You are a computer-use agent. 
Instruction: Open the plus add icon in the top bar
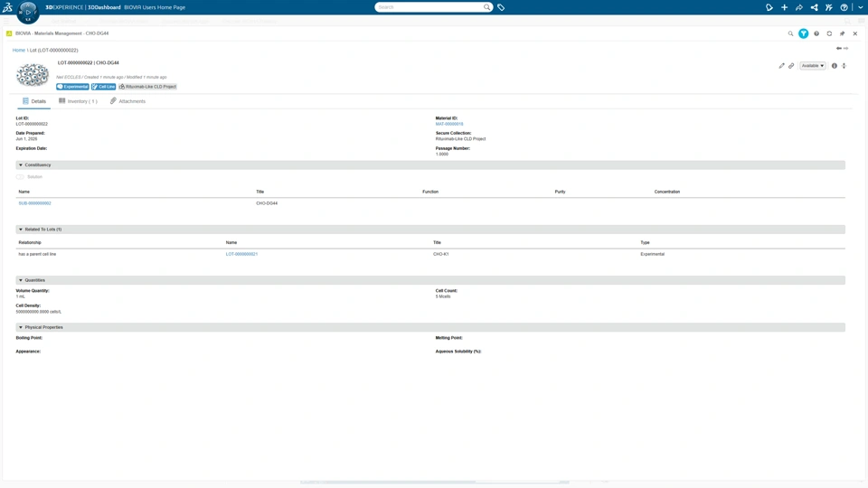pos(785,7)
